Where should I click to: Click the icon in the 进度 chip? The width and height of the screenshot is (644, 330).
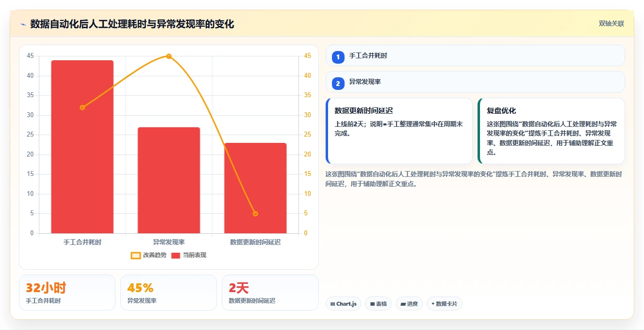[x=403, y=304]
